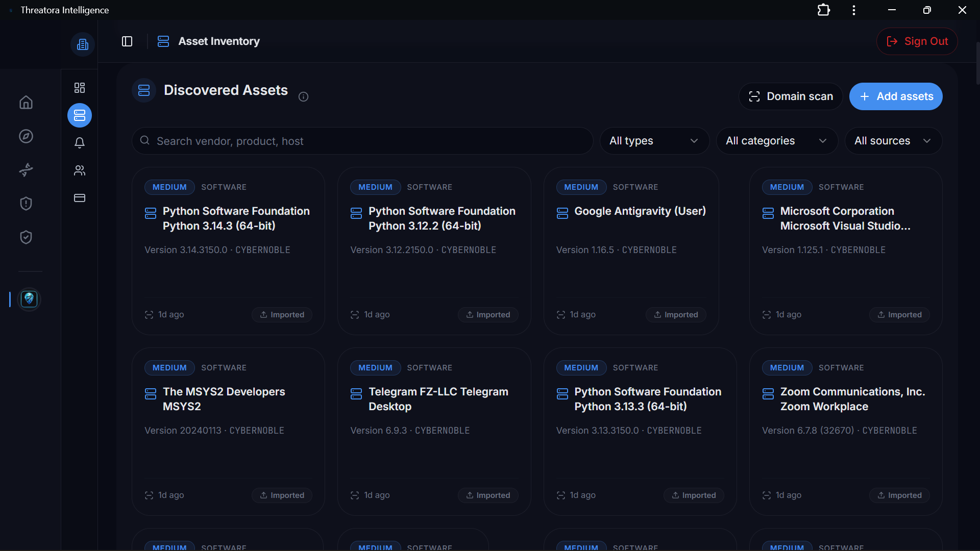Open the Zoom Workplace asset title
The width and height of the screenshot is (980, 551).
click(852, 399)
